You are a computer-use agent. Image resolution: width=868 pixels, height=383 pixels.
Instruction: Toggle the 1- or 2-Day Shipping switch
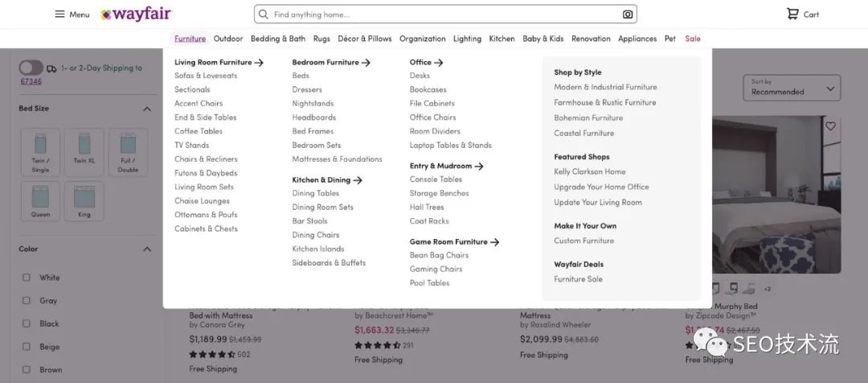(x=31, y=68)
